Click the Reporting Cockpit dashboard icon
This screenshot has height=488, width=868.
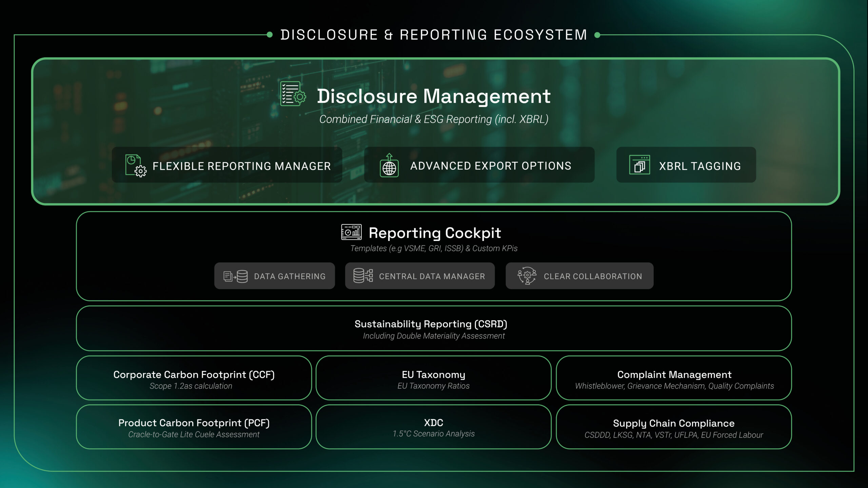(x=351, y=232)
